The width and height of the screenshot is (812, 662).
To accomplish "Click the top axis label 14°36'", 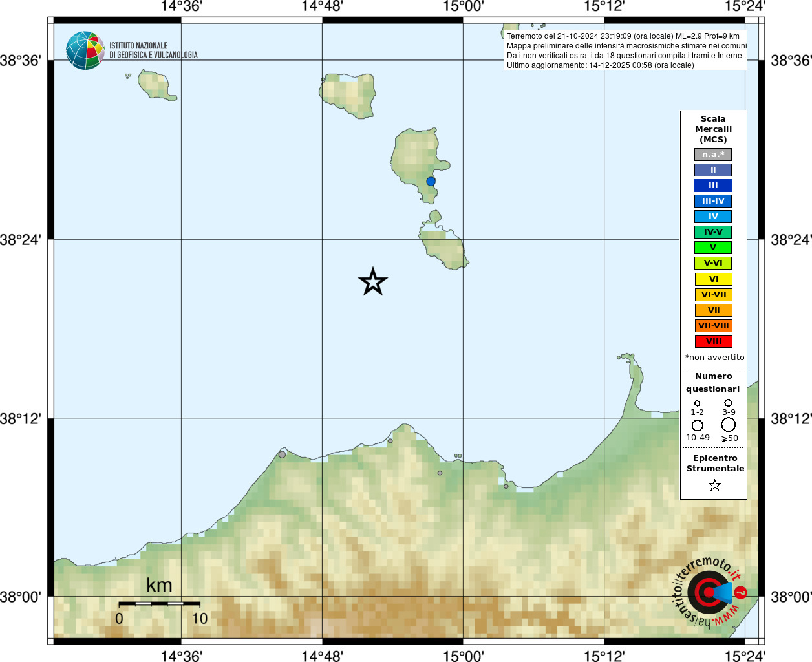I will pyautogui.click(x=182, y=7).
